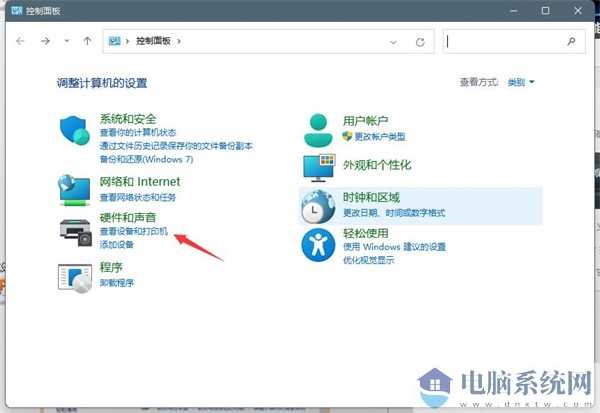Click the 卸载程序 link
This screenshot has height=413, width=600.
[x=117, y=283]
